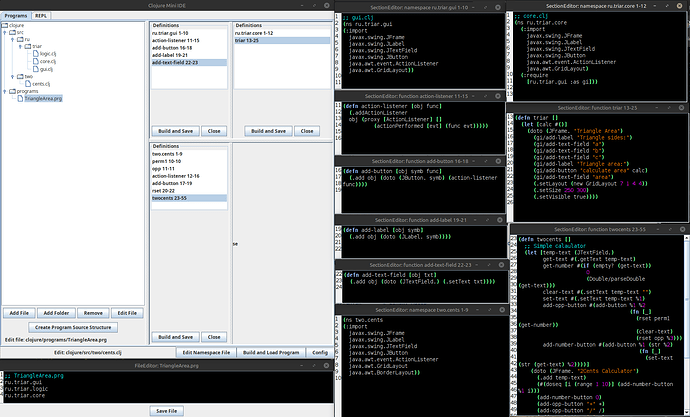Collapse the ru folder in file tree
690x417 pixels.
tap(14, 38)
